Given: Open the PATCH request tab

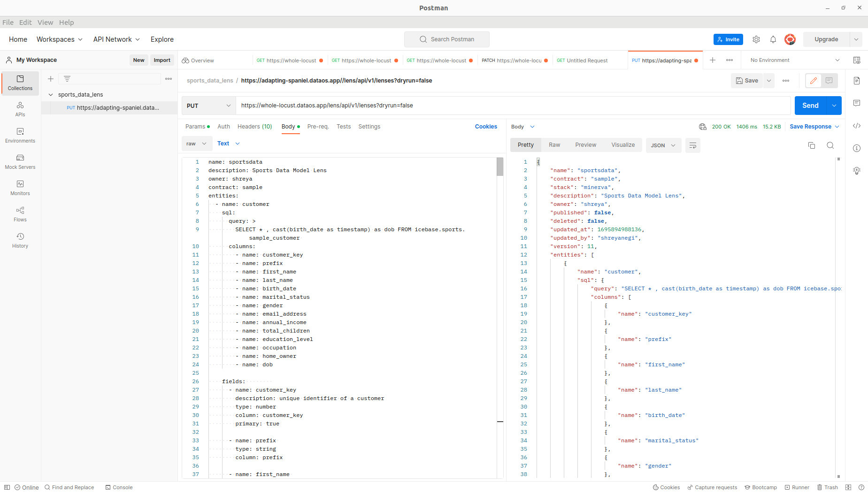Looking at the screenshot, I should [515, 61].
